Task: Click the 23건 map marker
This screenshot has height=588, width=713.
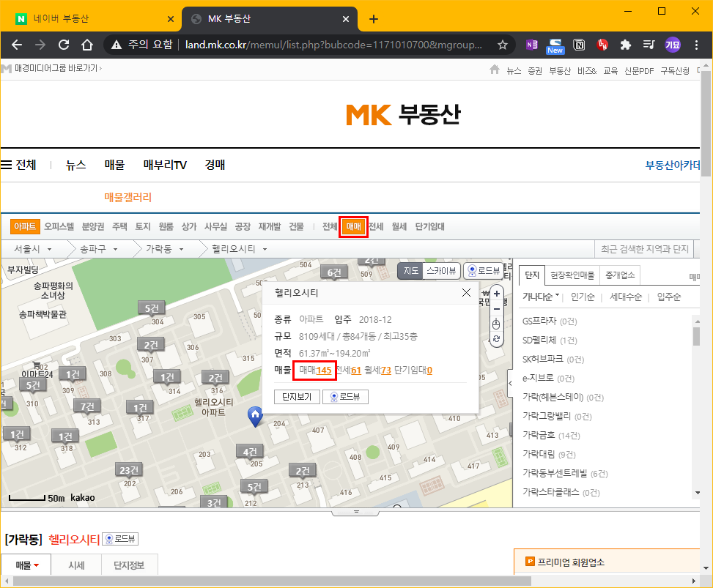Action: pos(129,470)
